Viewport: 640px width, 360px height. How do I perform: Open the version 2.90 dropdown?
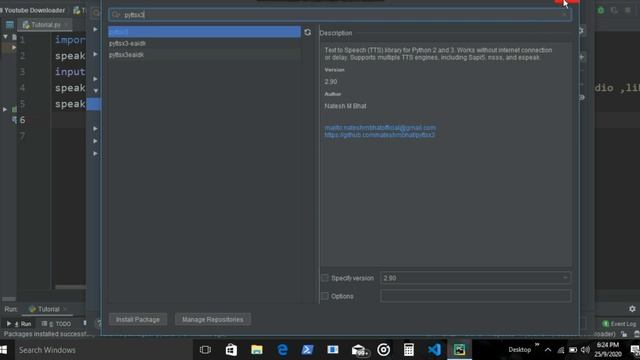click(x=476, y=278)
